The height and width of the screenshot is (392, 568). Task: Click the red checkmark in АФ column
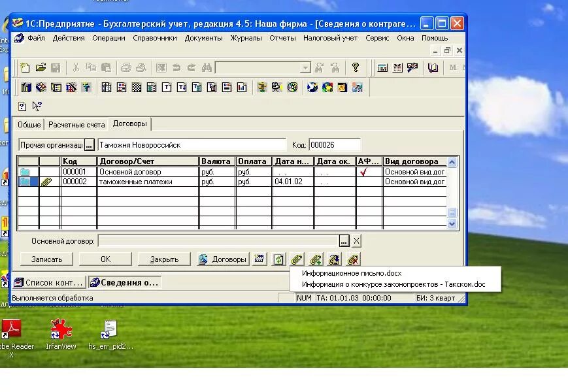363,172
